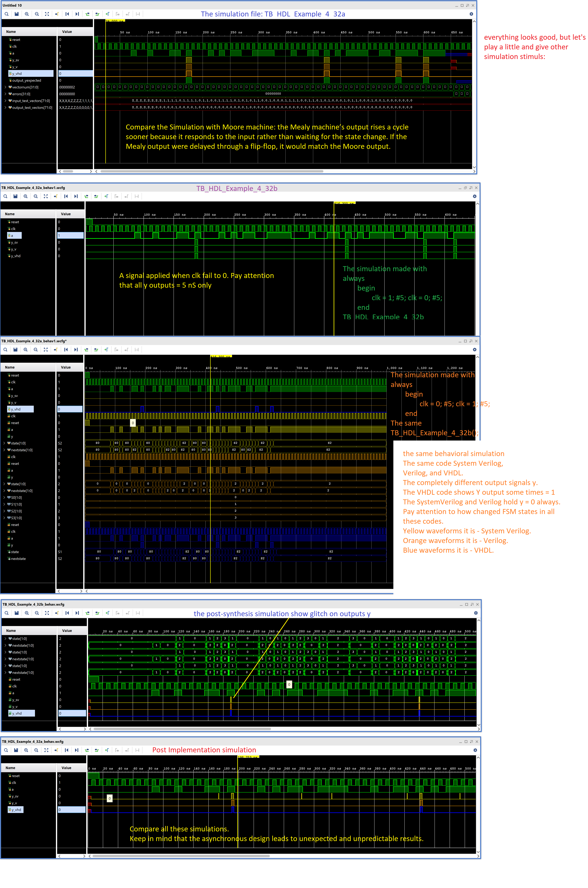Zoom in on Untitled 10 waveform
588x888 pixels.
click(27, 14)
